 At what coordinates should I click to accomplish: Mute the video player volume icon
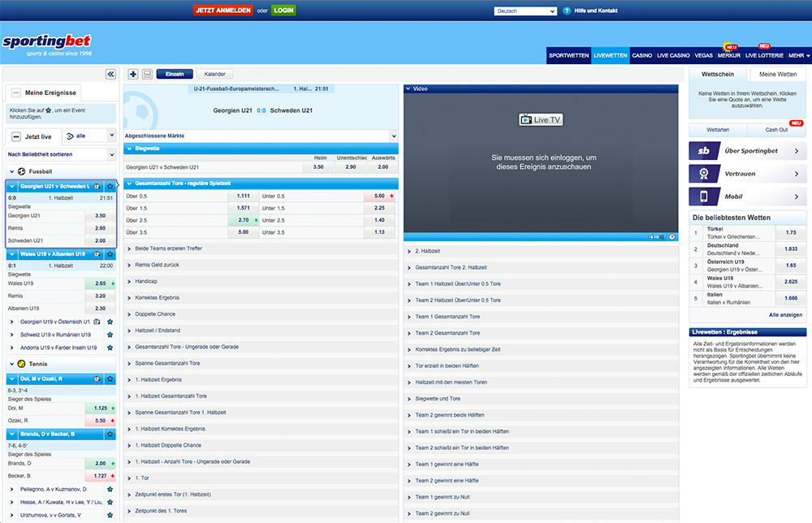tap(650, 236)
